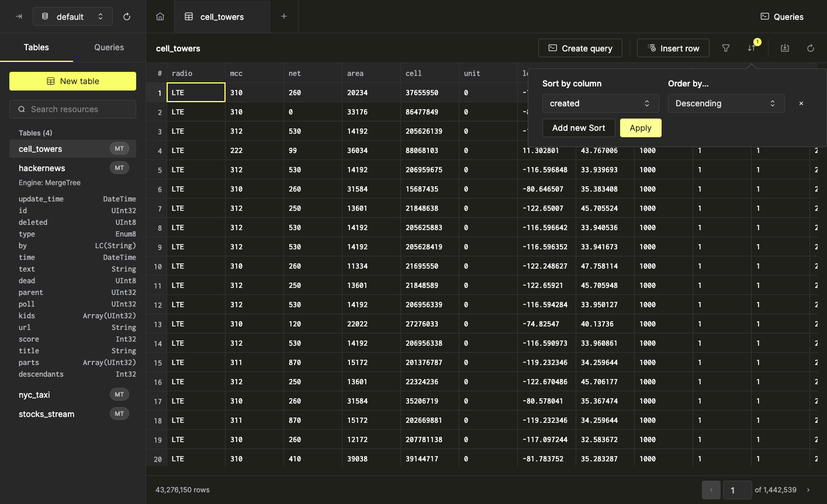Image resolution: width=827 pixels, height=504 pixels.
Task: Collapse the sidebar with the arrow icon
Action: 19,17
